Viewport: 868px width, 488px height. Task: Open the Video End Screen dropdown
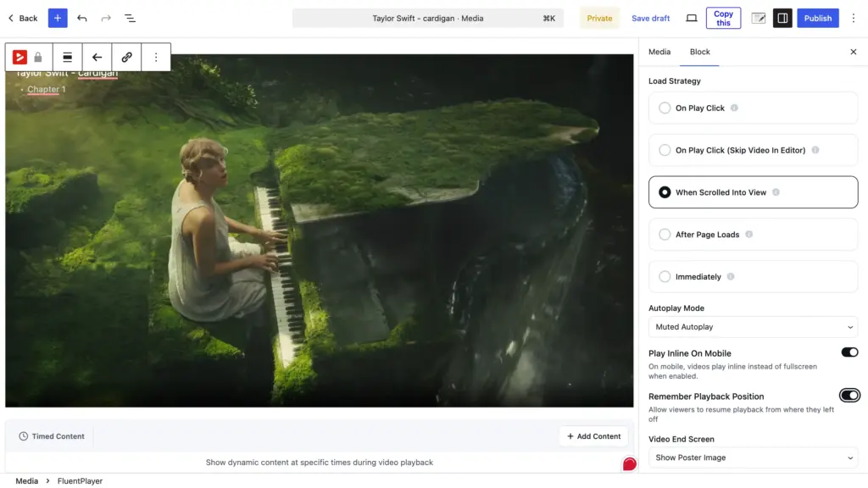[x=753, y=458]
